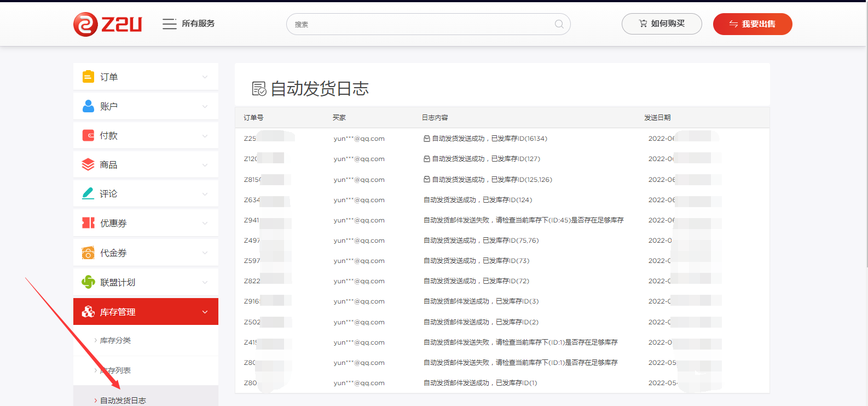Viewport: 868px width, 406px height.
Task: Click the failure log mentioning (ID:45)
Action: pyautogui.click(x=524, y=220)
